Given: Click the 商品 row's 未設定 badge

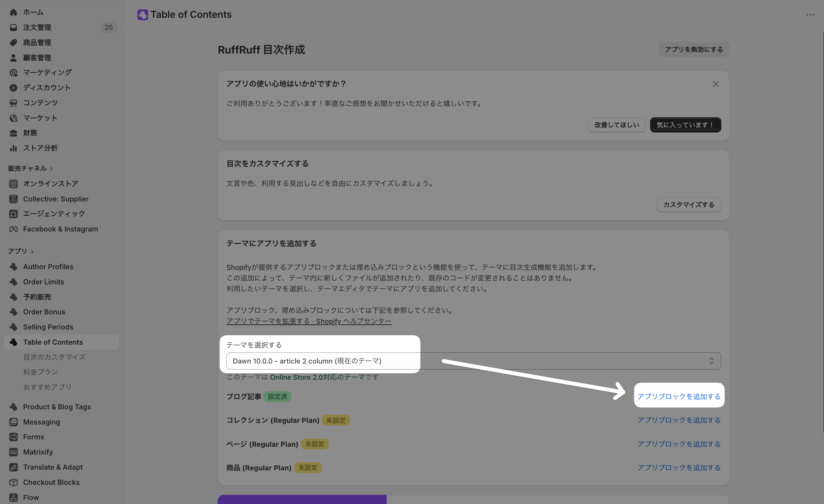Looking at the screenshot, I should pyautogui.click(x=308, y=468).
